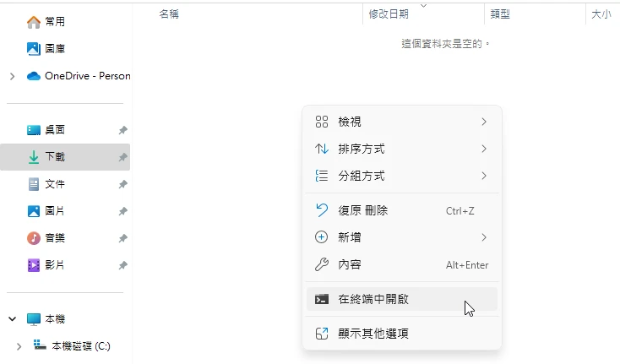Click the Music (音樂) icon

coord(34,238)
